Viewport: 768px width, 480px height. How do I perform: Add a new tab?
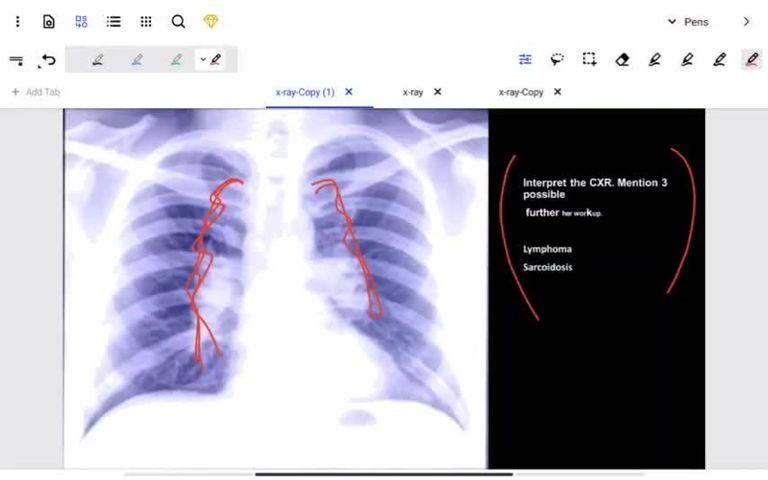coord(36,92)
